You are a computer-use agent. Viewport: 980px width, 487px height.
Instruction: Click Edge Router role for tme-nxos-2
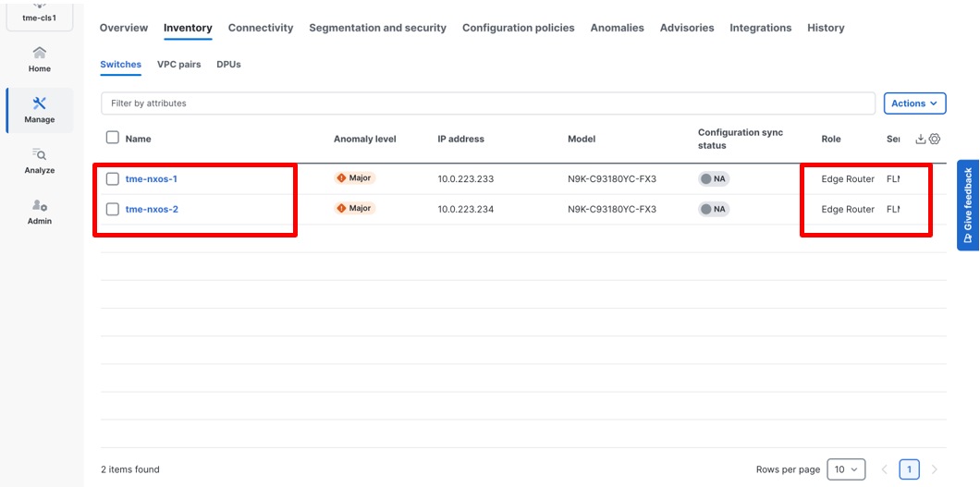(x=848, y=209)
